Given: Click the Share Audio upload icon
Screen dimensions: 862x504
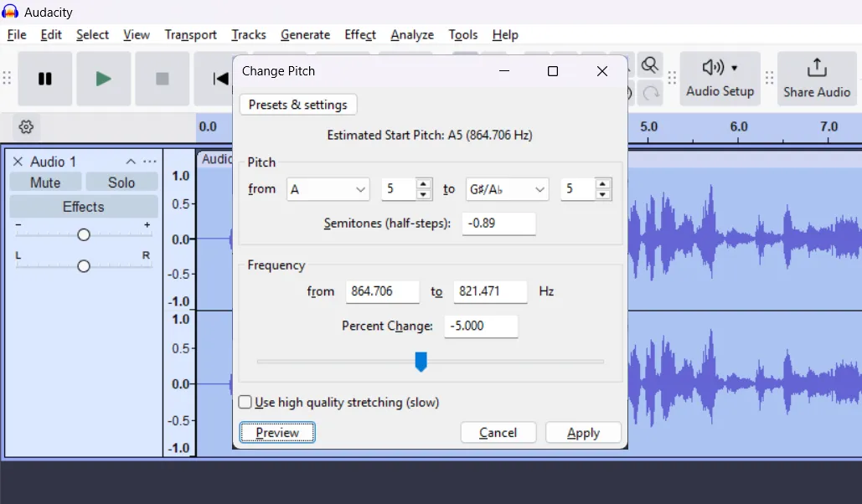Looking at the screenshot, I should tap(816, 68).
